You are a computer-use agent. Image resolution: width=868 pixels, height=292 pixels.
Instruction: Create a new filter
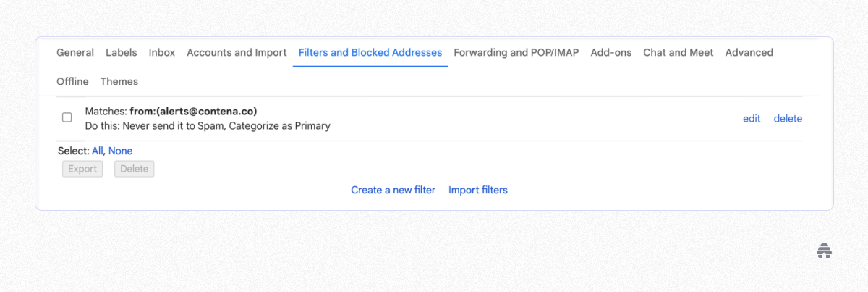[393, 190]
